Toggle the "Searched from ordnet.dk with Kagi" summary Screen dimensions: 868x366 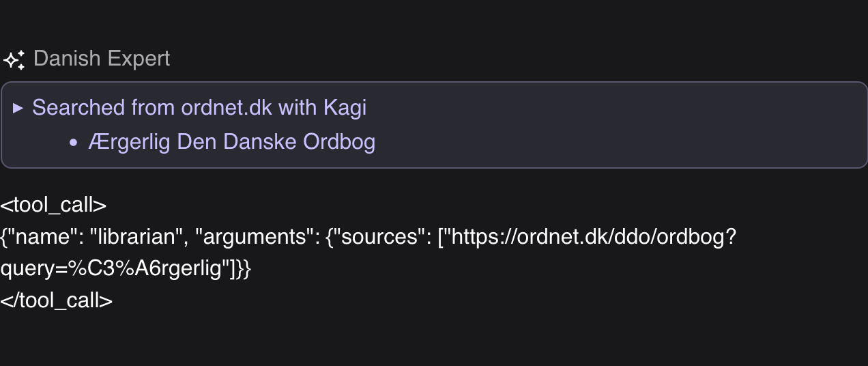click(199, 108)
